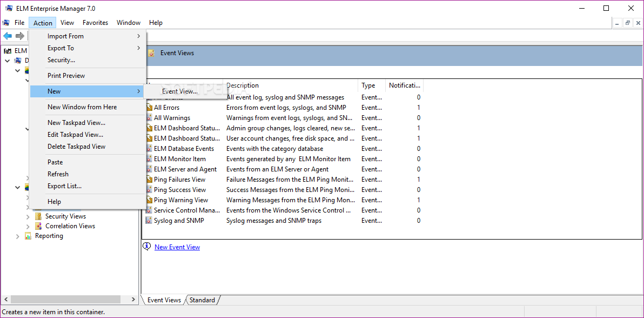This screenshot has width=644, height=318.
Task: Click the ELM Monitor Item row icon
Action: [x=149, y=159]
